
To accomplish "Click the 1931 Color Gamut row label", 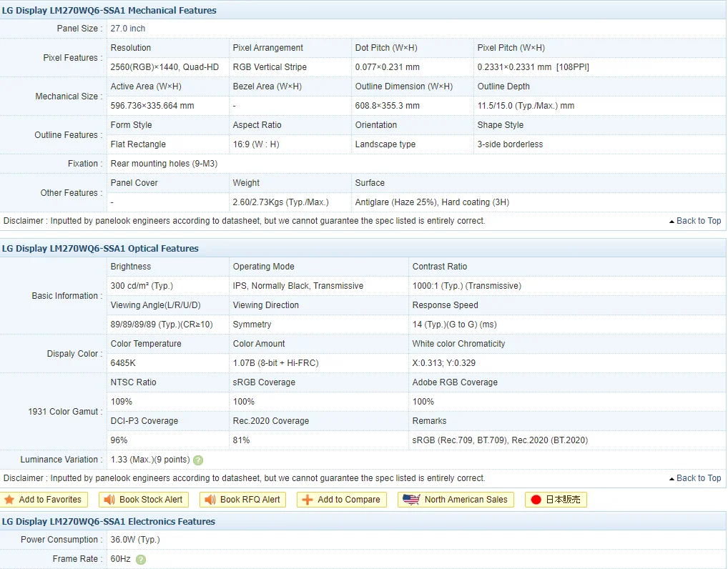I will coord(65,411).
